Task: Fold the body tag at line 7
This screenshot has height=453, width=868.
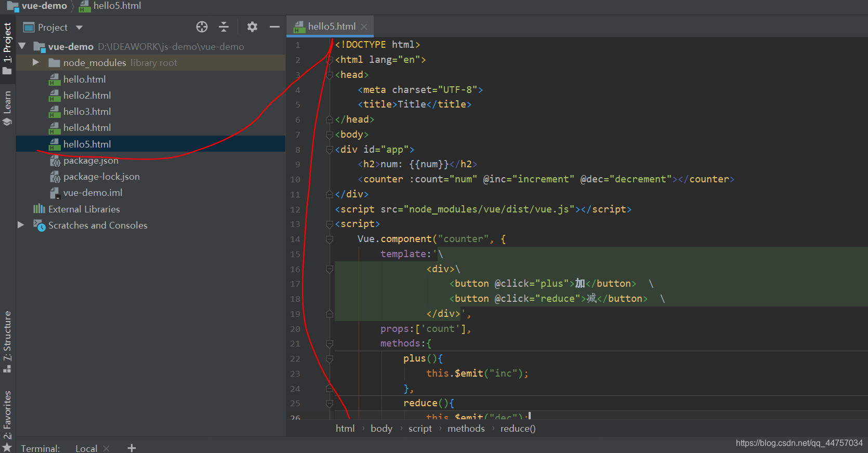Action: pos(330,135)
